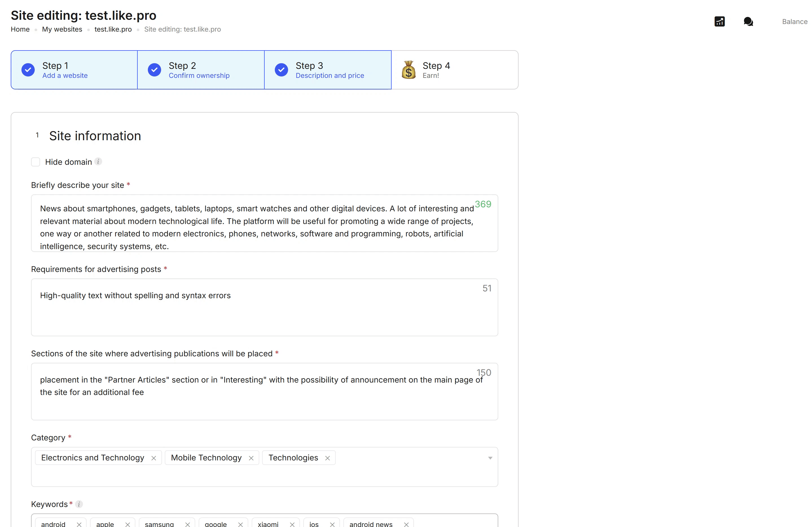Screen dimensions: 812x527
Task: Remove the samsung keyword tag
Action: 188,524
